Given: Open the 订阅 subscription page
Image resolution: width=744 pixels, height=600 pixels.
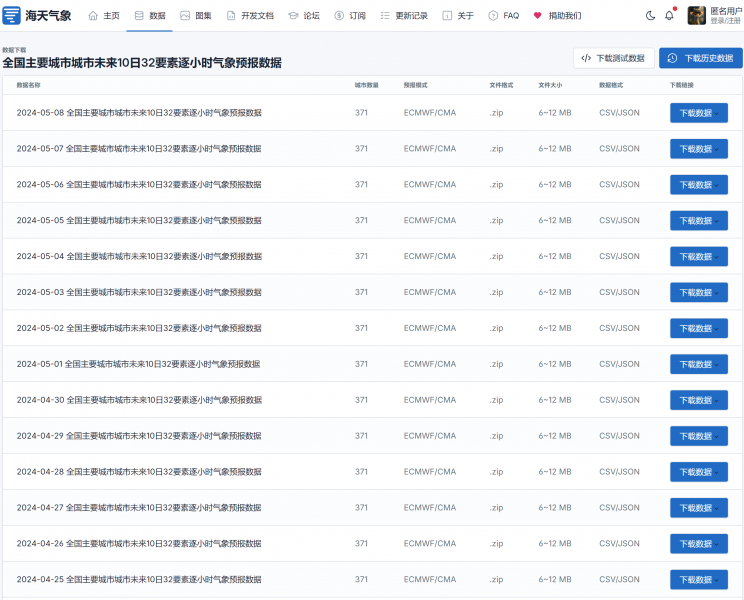Looking at the screenshot, I should pyautogui.click(x=350, y=16).
